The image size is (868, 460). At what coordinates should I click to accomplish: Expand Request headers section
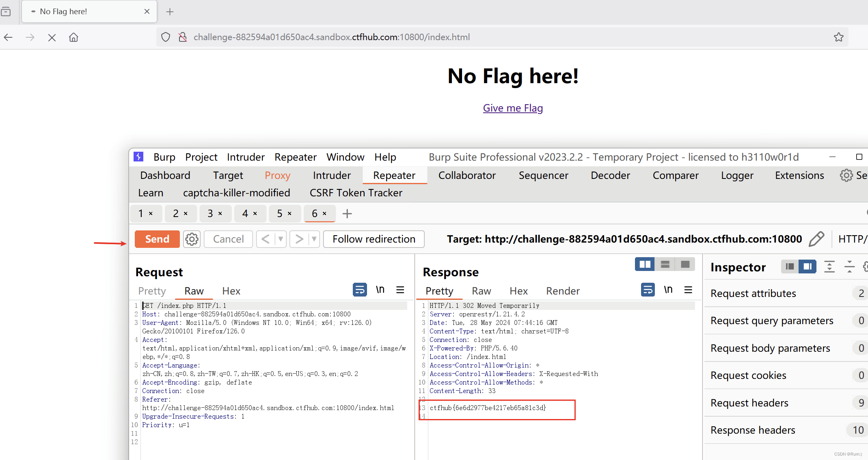click(x=786, y=403)
